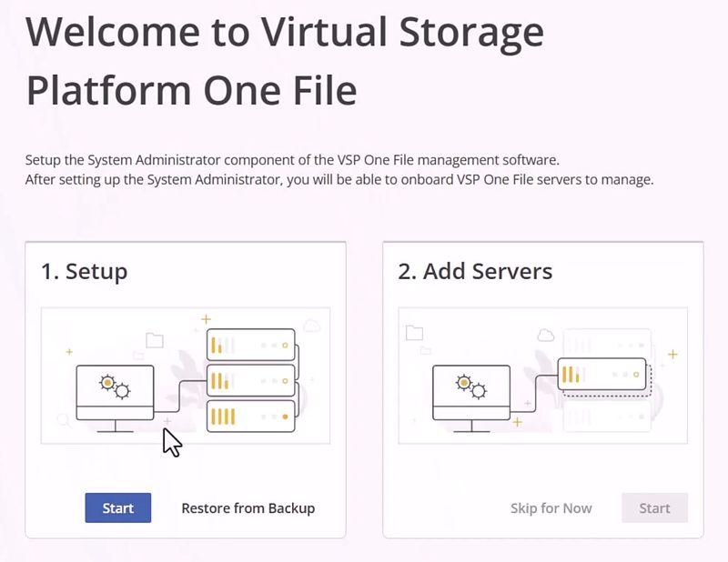
Task: Click the 'Setup the System Administrator component' sentence
Action: pyautogui.click(x=292, y=160)
